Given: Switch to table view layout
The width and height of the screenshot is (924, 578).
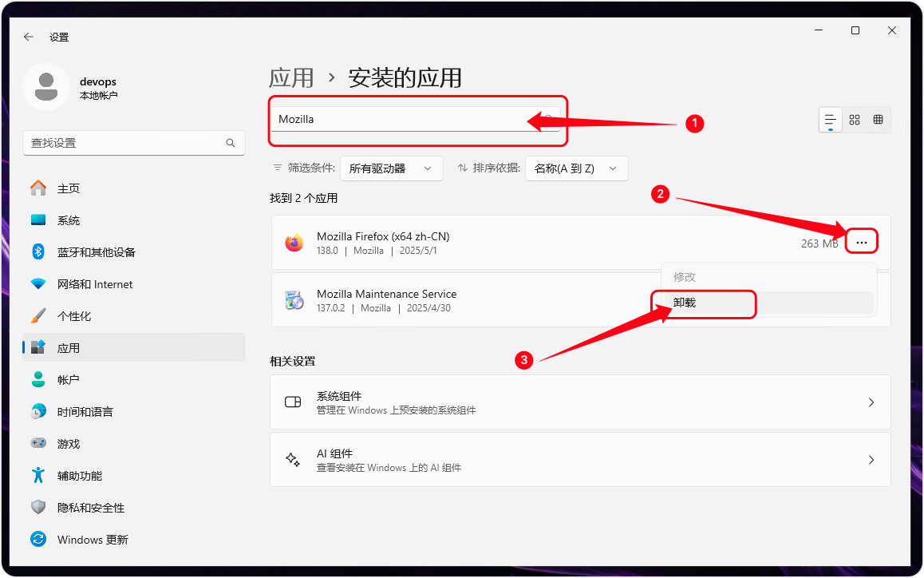Looking at the screenshot, I should (x=878, y=120).
